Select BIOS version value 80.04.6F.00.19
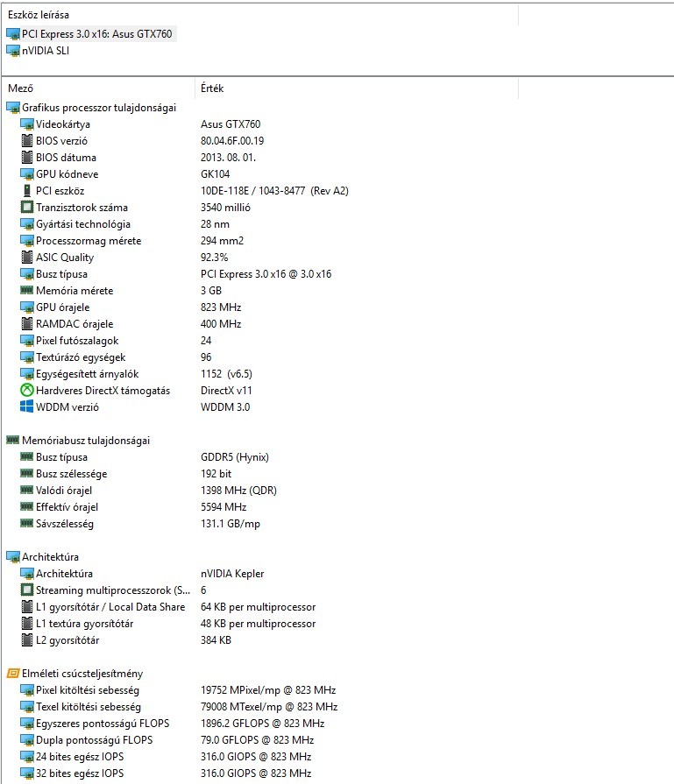Image resolution: width=674 pixels, height=784 pixels. point(232,140)
